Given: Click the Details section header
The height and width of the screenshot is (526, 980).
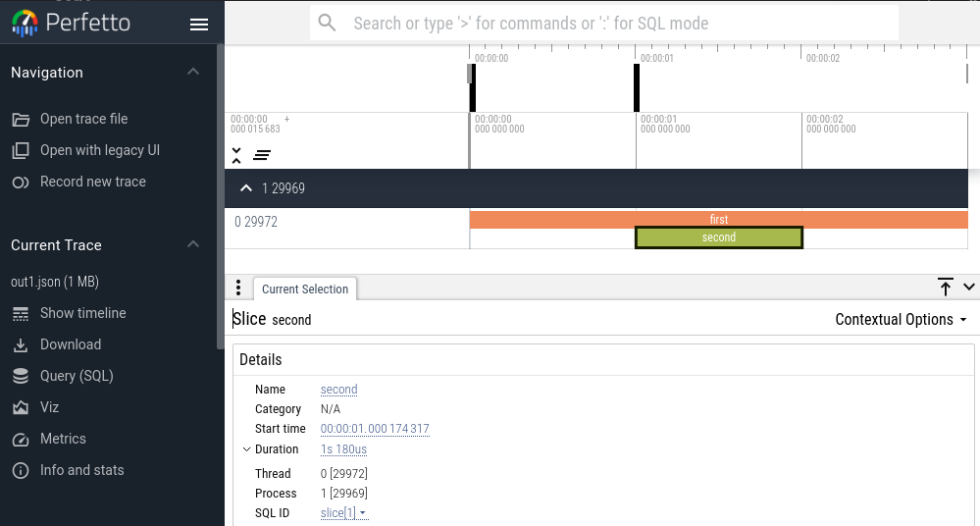Looking at the screenshot, I should coord(261,359).
